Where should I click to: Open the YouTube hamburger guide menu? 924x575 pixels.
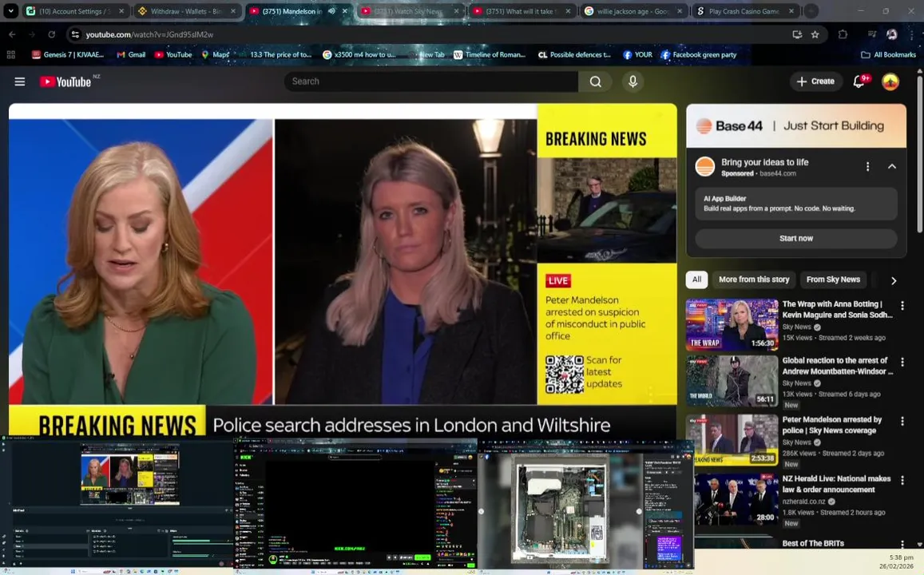[19, 82]
